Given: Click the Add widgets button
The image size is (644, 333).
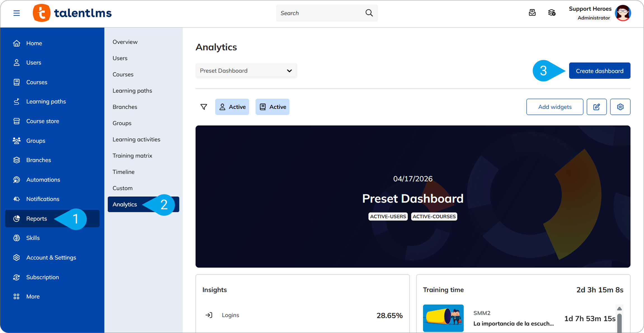Looking at the screenshot, I should 554,107.
